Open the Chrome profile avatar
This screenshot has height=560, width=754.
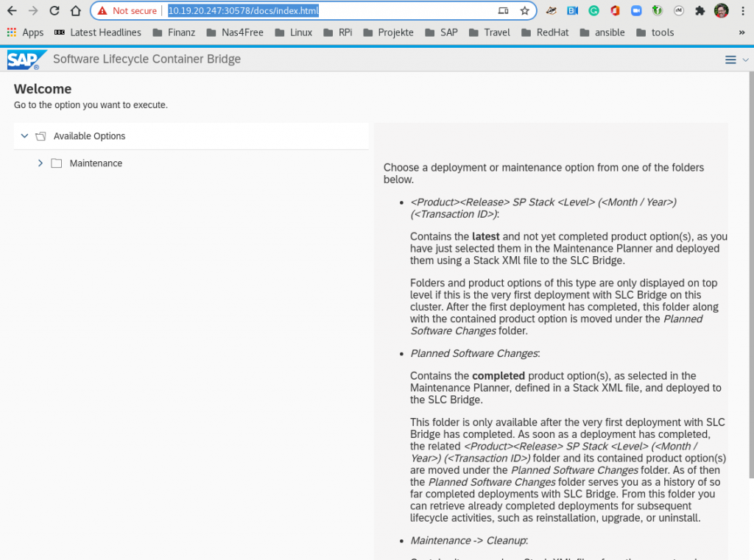pos(722,11)
